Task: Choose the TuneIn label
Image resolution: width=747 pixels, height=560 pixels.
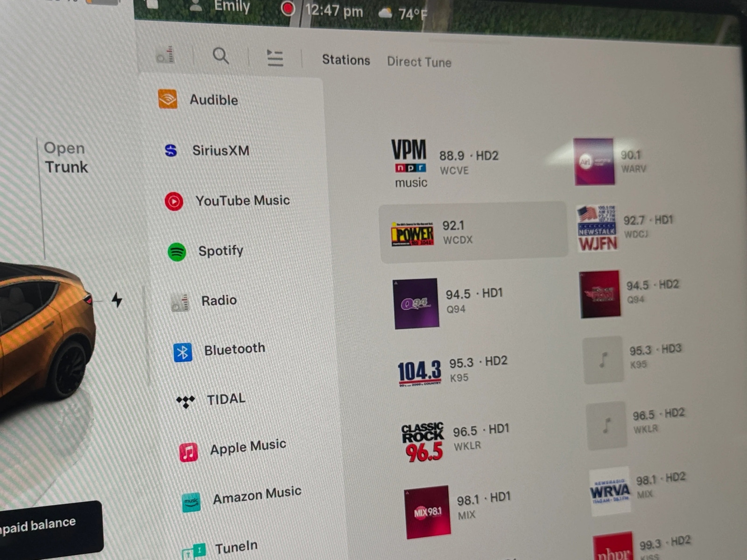Action: (236, 546)
